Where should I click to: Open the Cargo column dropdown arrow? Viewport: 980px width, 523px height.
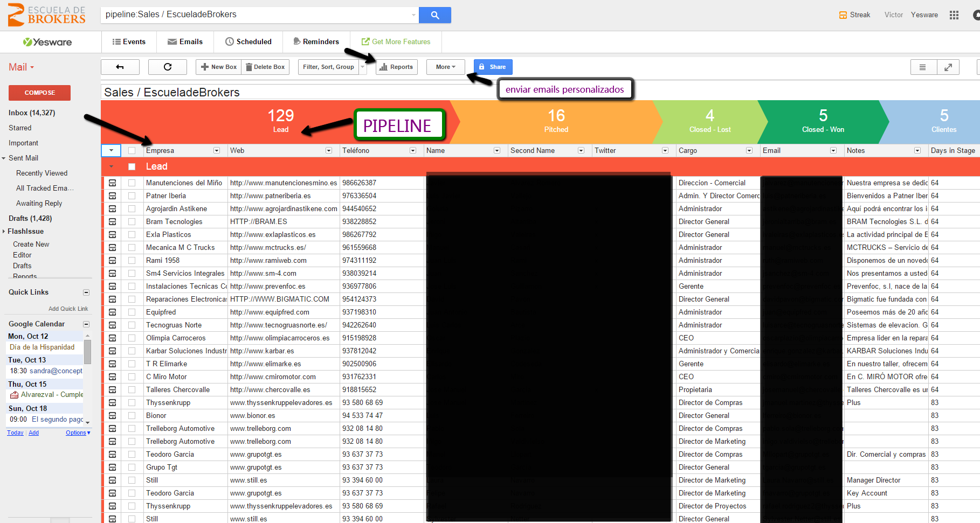pyautogui.click(x=749, y=151)
